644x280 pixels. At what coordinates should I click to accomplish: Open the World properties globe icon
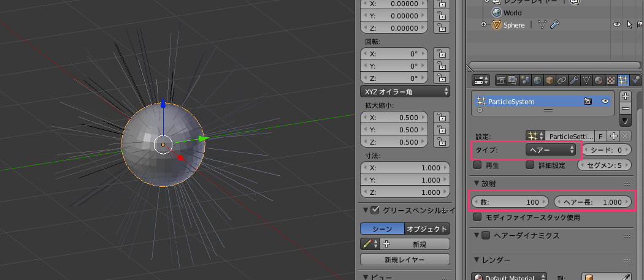point(537,80)
